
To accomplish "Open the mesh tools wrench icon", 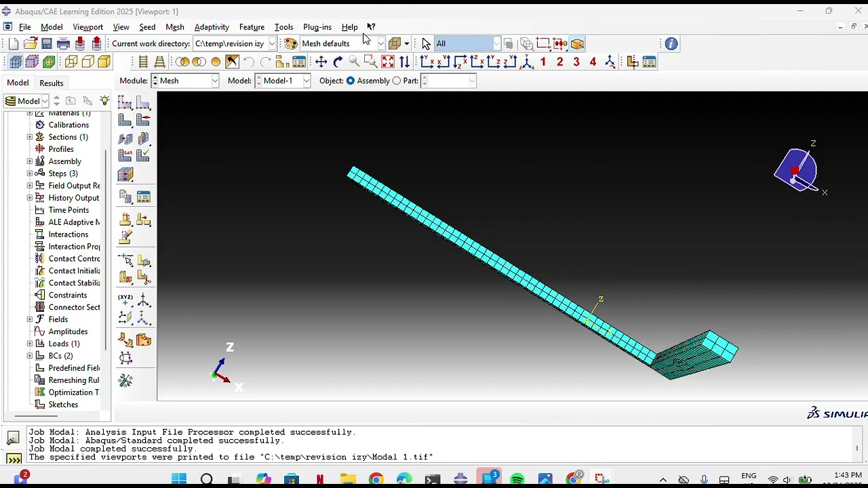I will pos(125,380).
